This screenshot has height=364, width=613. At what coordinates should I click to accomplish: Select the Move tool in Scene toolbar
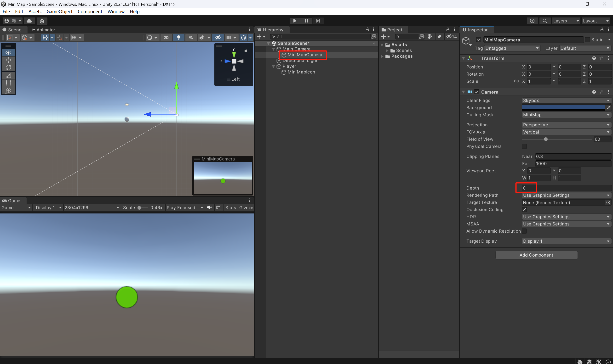(8, 60)
